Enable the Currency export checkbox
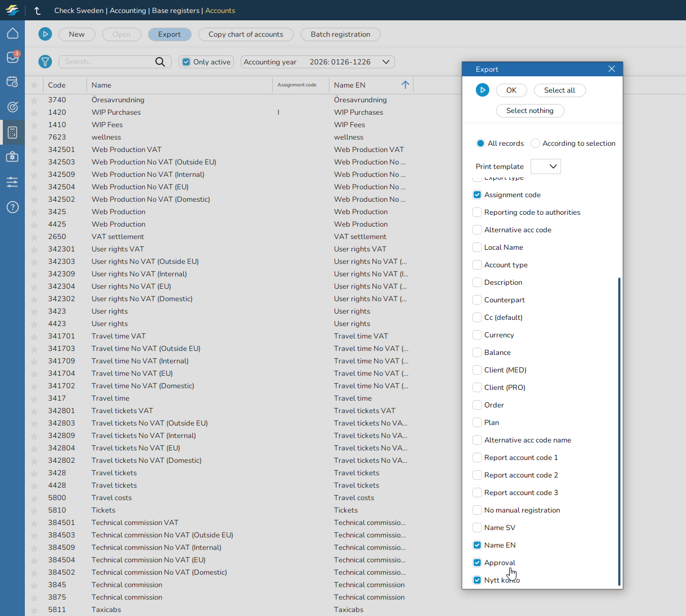The image size is (686, 616). pyautogui.click(x=477, y=335)
